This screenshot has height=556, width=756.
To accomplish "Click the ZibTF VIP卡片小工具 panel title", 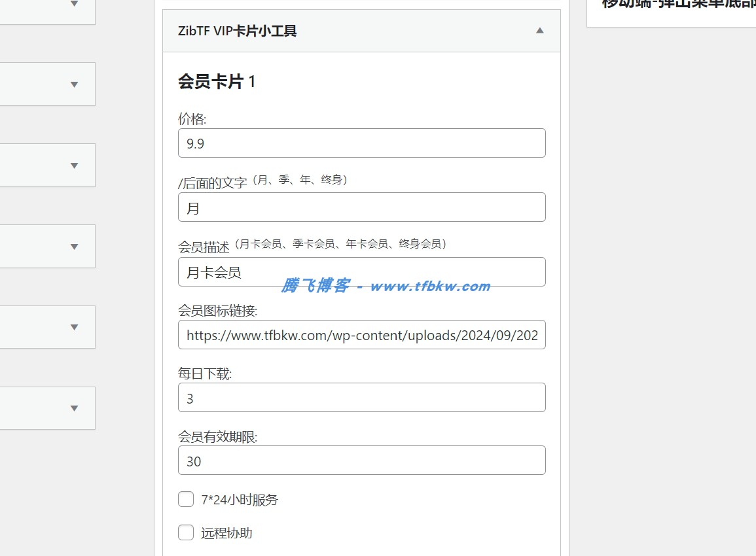I will coord(238,30).
